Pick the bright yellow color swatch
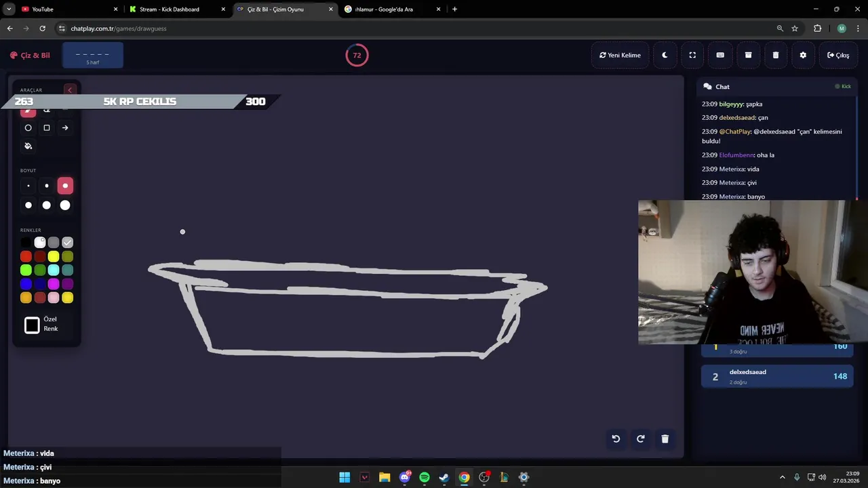Image resolution: width=868 pixels, height=488 pixels. (54, 256)
